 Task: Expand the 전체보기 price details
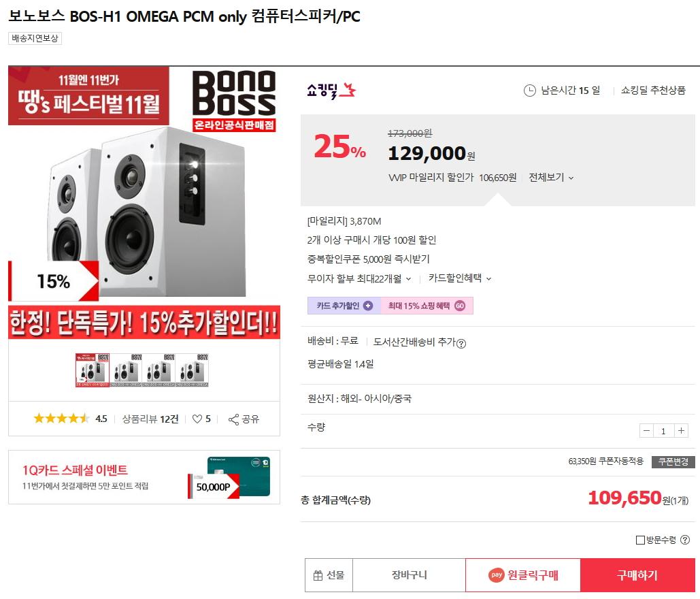point(551,178)
